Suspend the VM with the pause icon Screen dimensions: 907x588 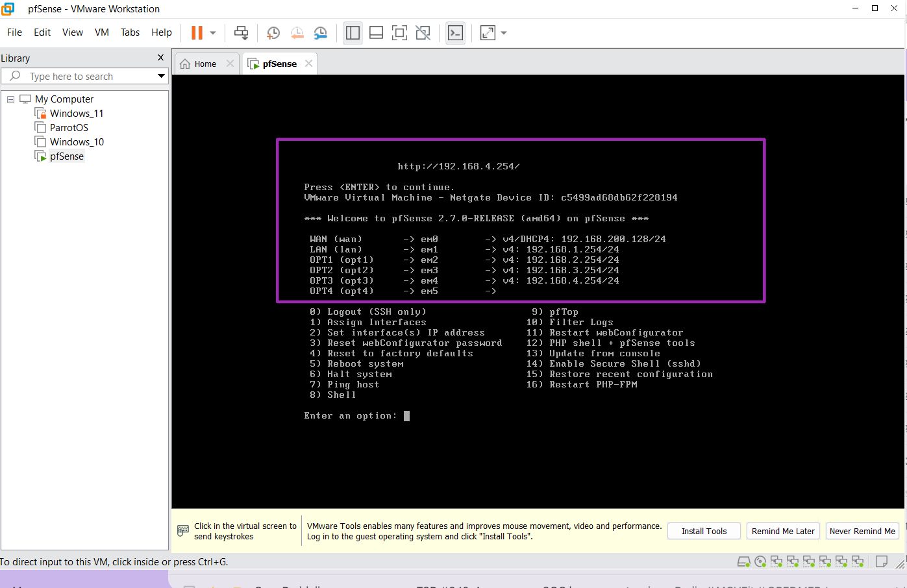coord(197,32)
